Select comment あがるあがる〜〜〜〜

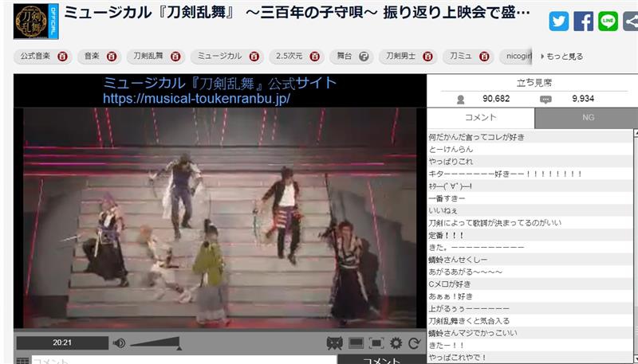tap(530, 272)
